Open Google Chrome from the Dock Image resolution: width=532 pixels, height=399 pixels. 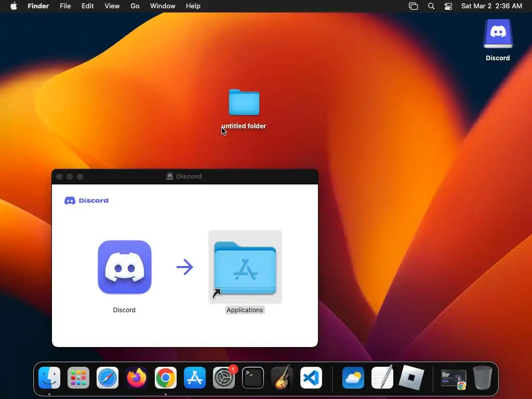[x=166, y=378]
